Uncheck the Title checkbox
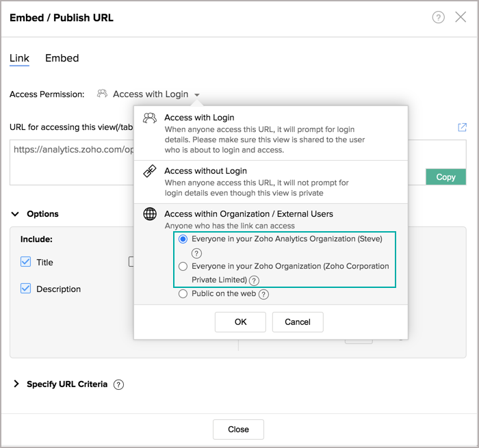Viewport: 479px width, 448px height. (x=26, y=262)
